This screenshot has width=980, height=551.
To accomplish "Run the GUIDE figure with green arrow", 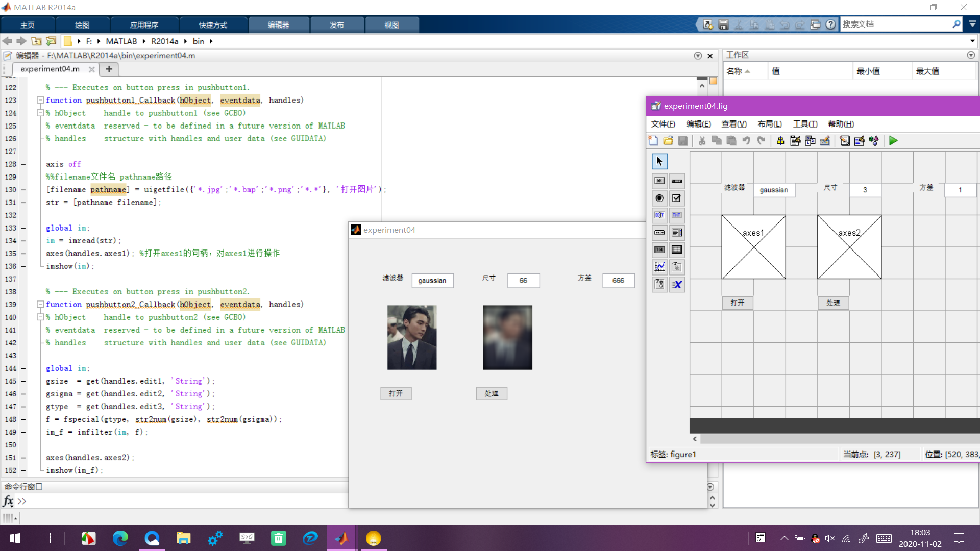I will (x=893, y=141).
